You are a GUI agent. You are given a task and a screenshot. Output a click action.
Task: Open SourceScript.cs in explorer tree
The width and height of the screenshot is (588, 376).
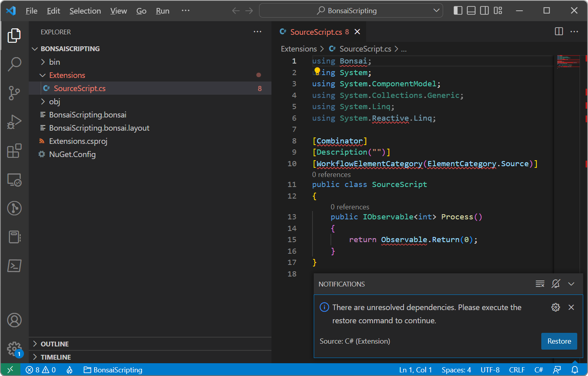(x=150, y=88)
